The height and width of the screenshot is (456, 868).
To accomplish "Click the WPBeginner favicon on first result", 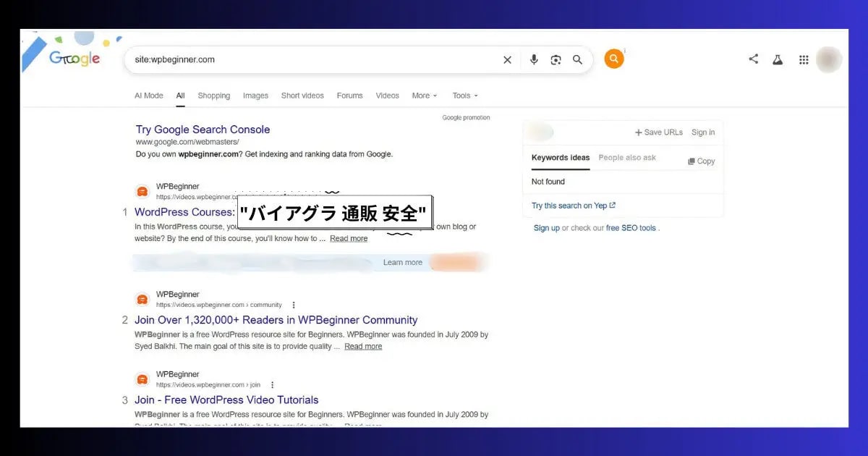I will point(142,190).
